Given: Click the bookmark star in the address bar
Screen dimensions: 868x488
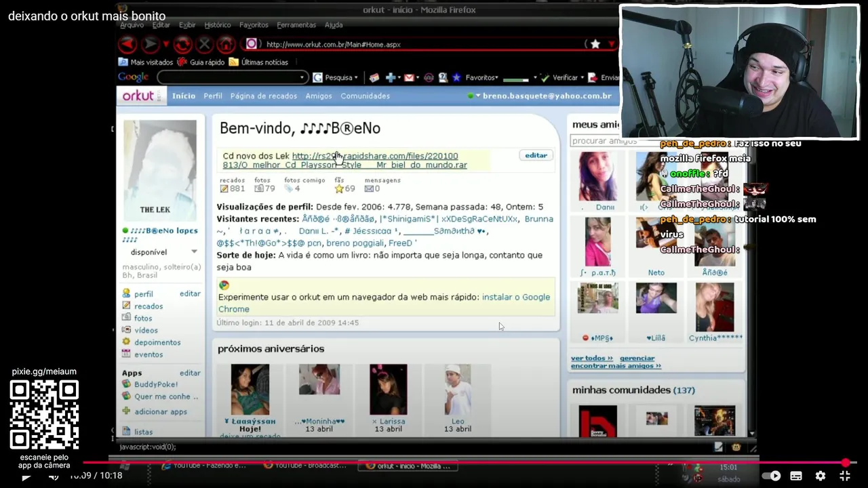Looking at the screenshot, I should [595, 44].
